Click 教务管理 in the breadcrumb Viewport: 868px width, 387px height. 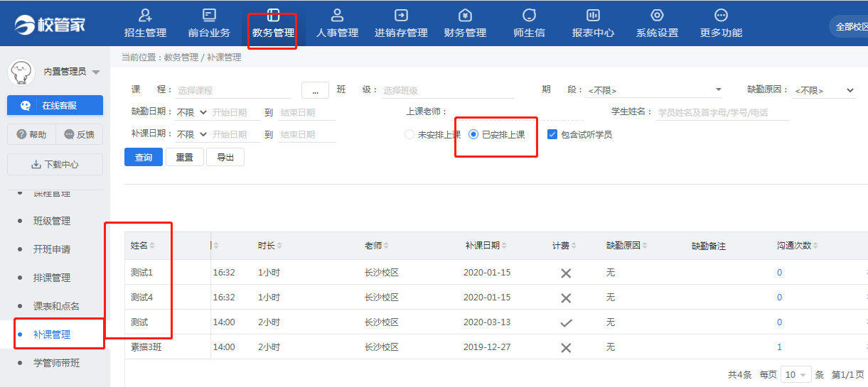pyautogui.click(x=181, y=58)
